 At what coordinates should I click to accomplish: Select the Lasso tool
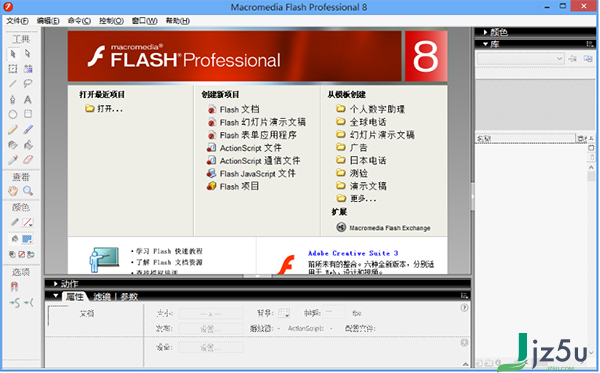click(x=28, y=83)
